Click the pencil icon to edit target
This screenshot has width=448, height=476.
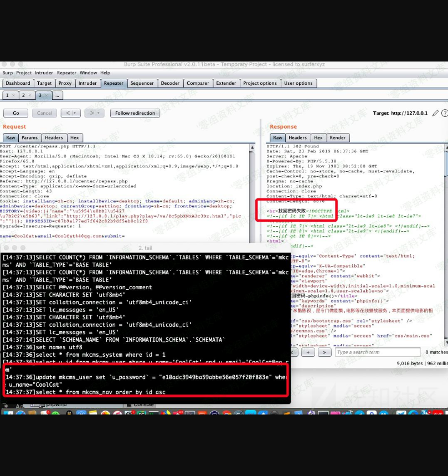tap(436, 113)
